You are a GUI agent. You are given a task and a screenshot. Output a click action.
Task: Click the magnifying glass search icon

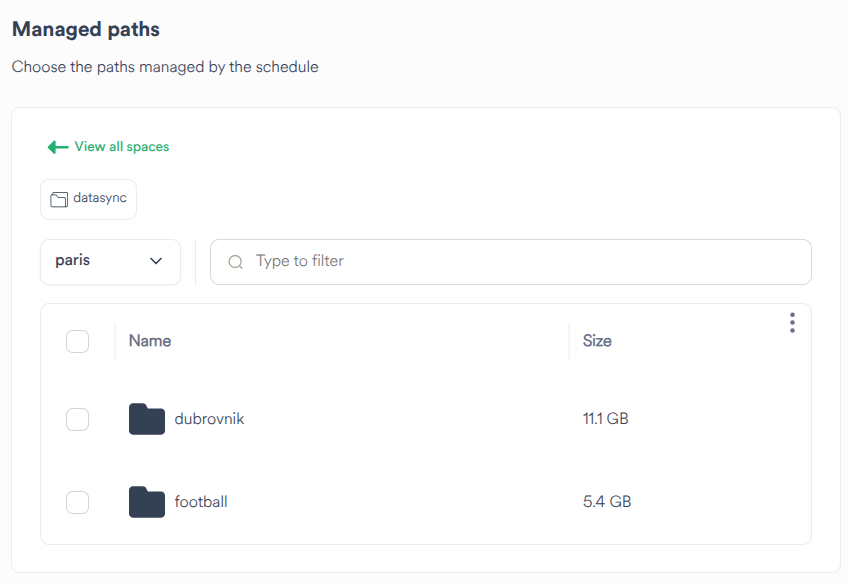(x=235, y=261)
